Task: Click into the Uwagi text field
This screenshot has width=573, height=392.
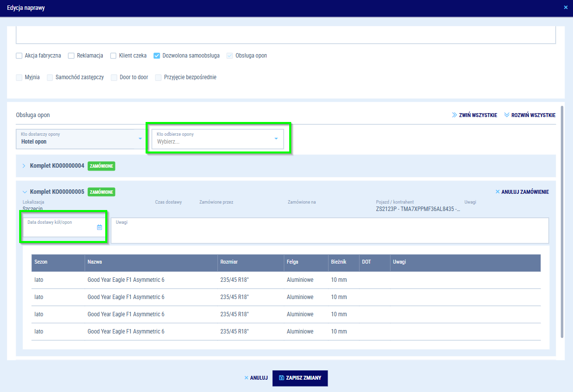Action: pos(330,231)
